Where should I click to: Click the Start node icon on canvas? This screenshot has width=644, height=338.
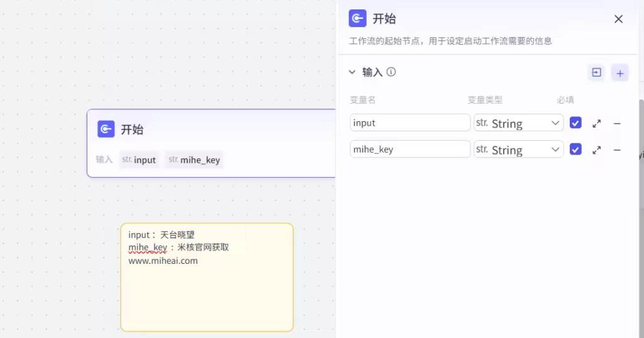pos(106,129)
